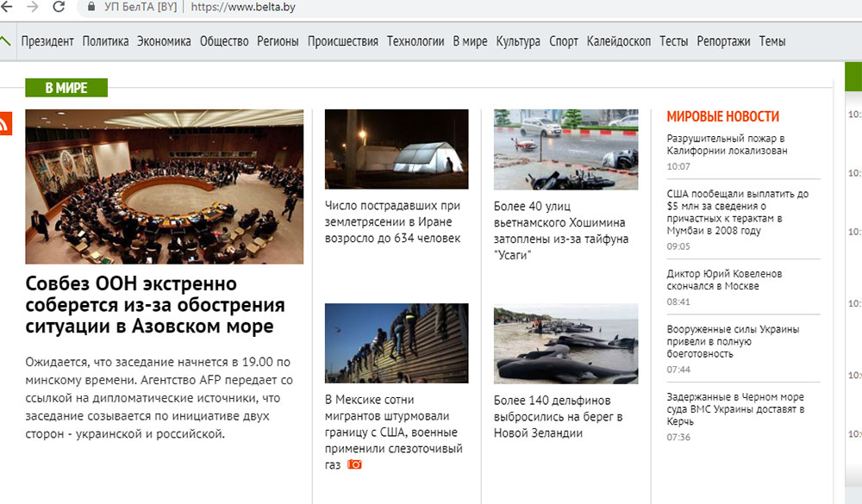Image resolution: width=862 pixels, height=504 pixels.
Task: Open the Диктор Юрий Ковеленов news item
Action: (x=724, y=280)
